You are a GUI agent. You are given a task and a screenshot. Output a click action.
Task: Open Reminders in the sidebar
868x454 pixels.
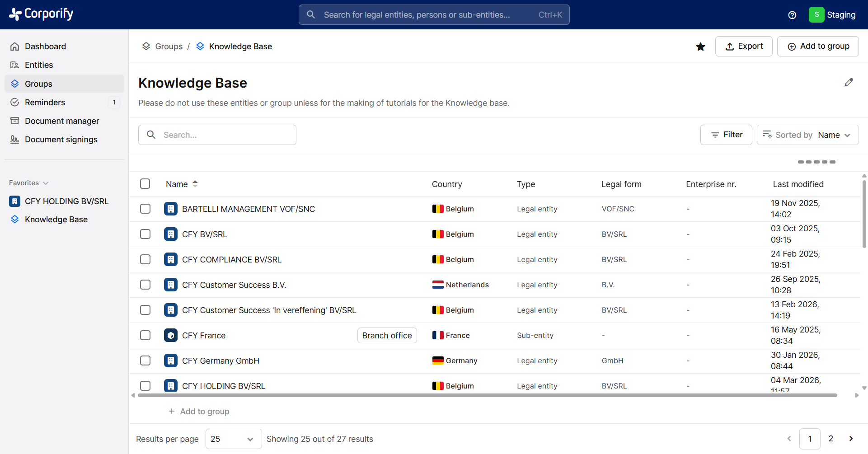(x=64, y=102)
